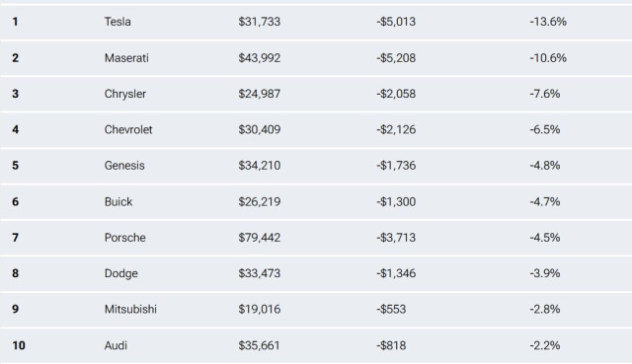Select the Dodge brand cell
632x364 pixels.
click(121, 273)
